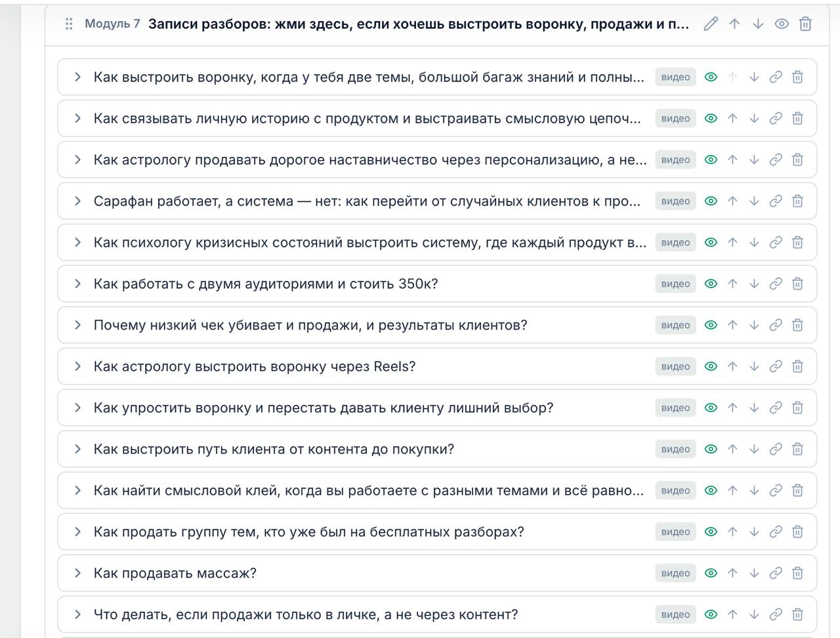Copy link for lesson 'Как продавать массаж?'
840x638 pixels.
(776, 573)
